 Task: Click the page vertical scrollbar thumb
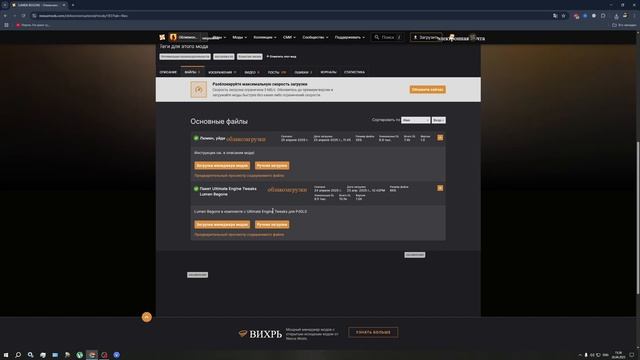pyautogui.click(x=638, y=217)
